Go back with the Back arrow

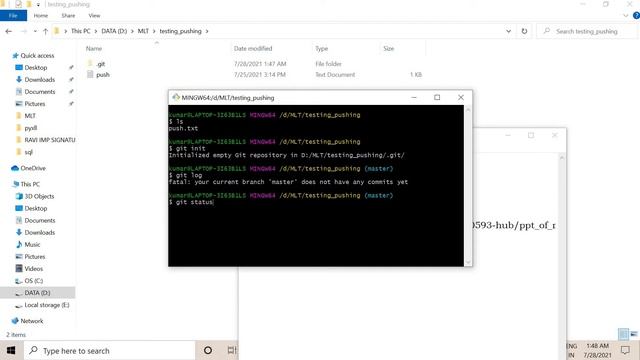pos(9,31)
